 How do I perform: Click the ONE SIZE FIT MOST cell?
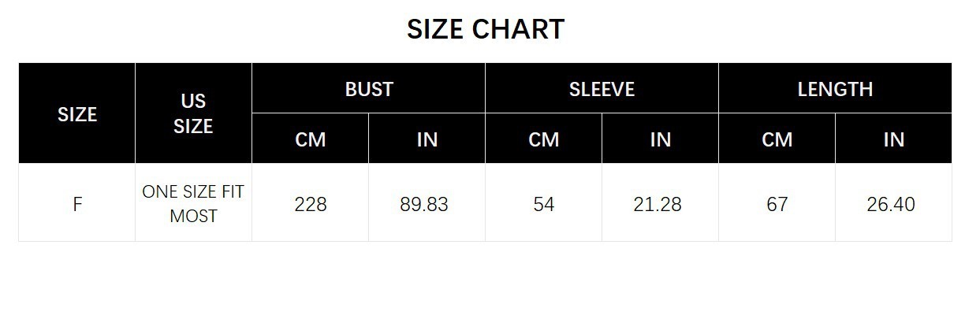193,203
